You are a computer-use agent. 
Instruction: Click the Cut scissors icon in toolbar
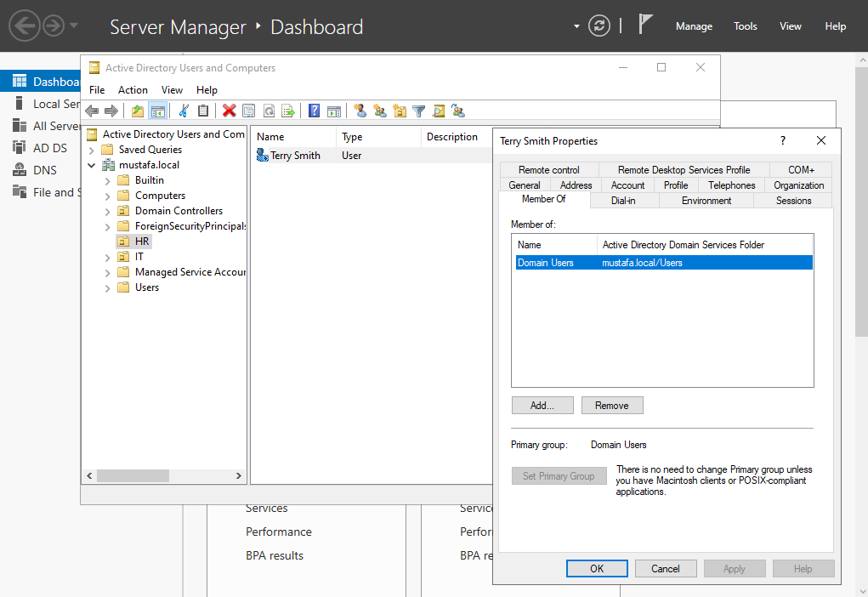point(183,111)
